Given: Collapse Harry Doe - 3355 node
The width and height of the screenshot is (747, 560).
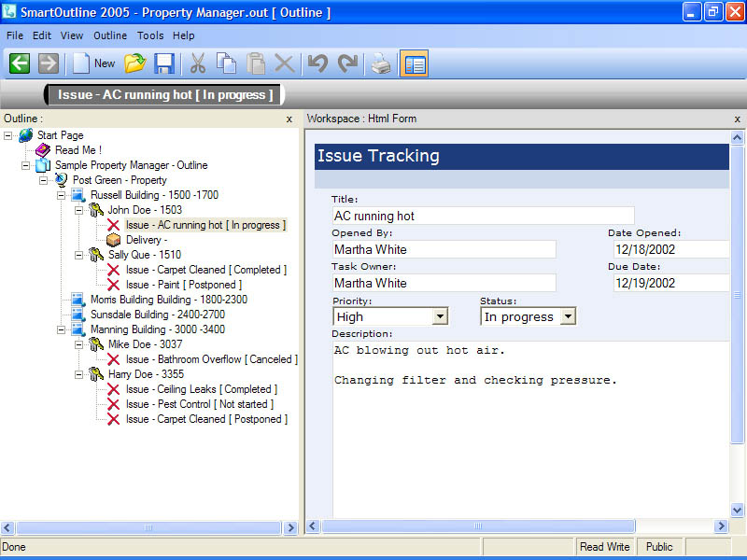Looking at the screenshot, I should [78, 375].
